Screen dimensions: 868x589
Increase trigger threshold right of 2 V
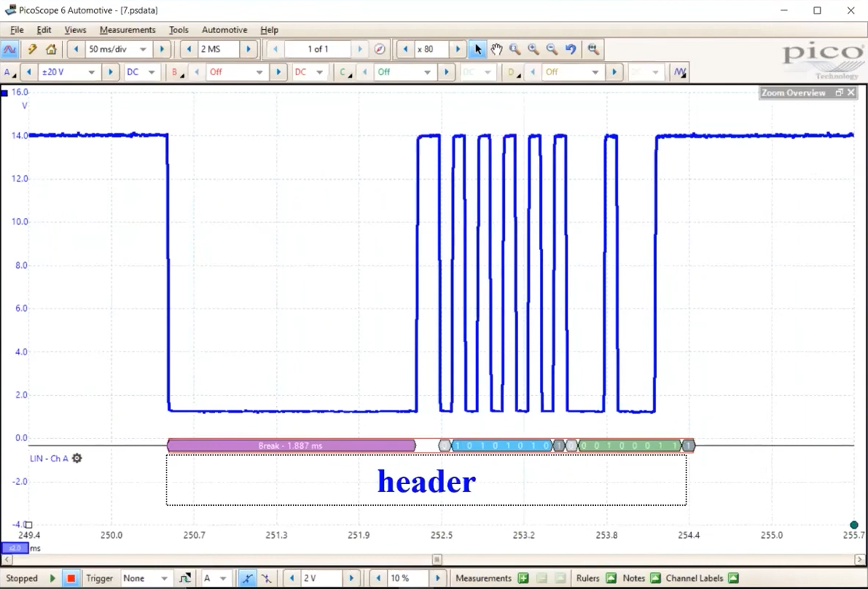(x=351, y=578)
